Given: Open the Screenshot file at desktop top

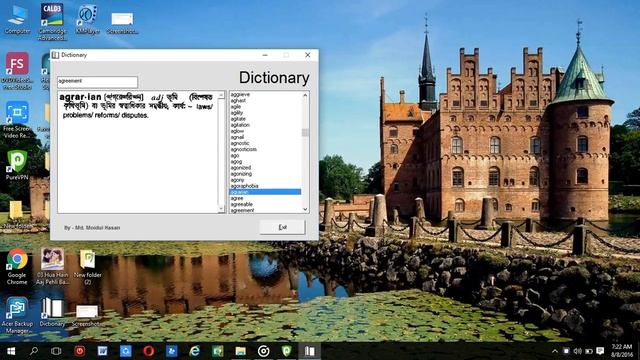Looking at the screenshot, I should [x=122, y=22].
